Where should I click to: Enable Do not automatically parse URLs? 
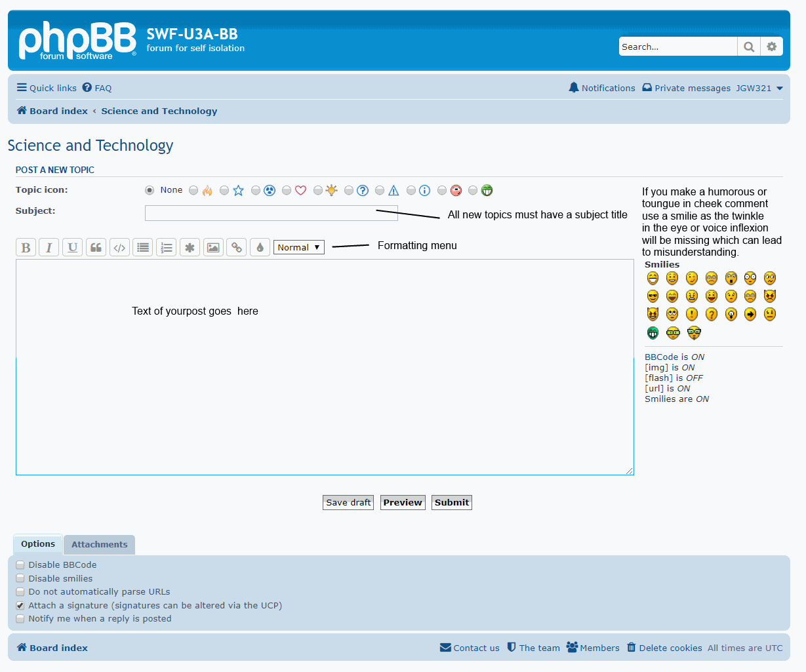(20, 592)
